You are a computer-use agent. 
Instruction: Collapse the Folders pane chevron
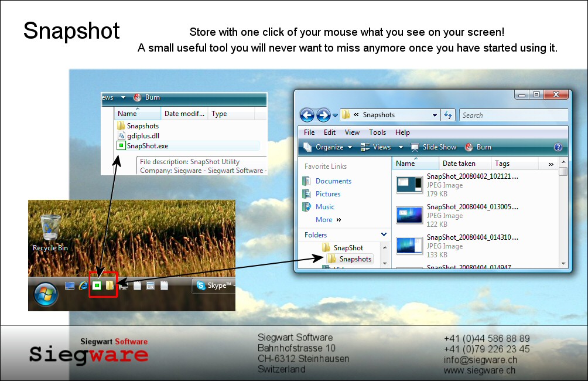tap(384, 234)
